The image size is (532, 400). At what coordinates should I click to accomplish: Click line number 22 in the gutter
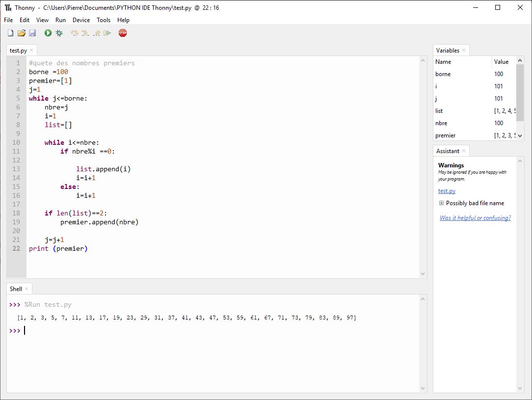16,248
